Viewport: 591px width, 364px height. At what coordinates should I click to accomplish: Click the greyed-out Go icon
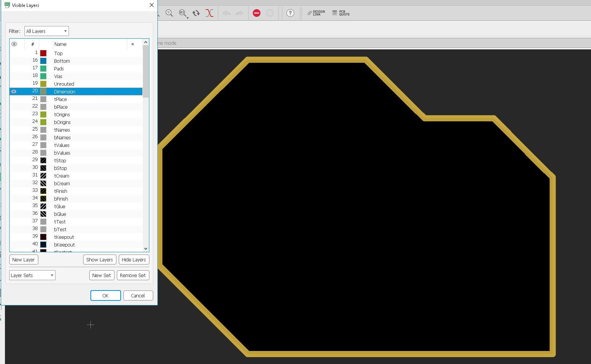coord(270,13)
